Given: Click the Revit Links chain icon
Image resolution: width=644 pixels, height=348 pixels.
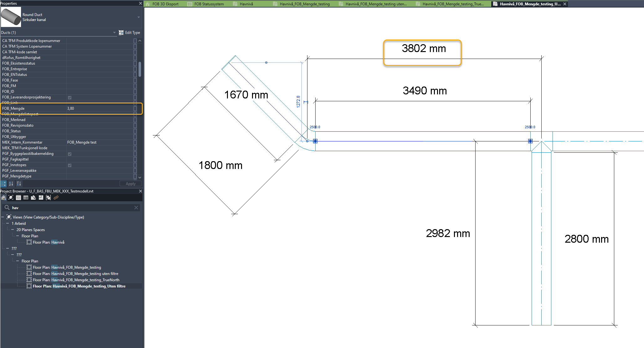Looking at the screenshot, I should (x=56, y=198).
